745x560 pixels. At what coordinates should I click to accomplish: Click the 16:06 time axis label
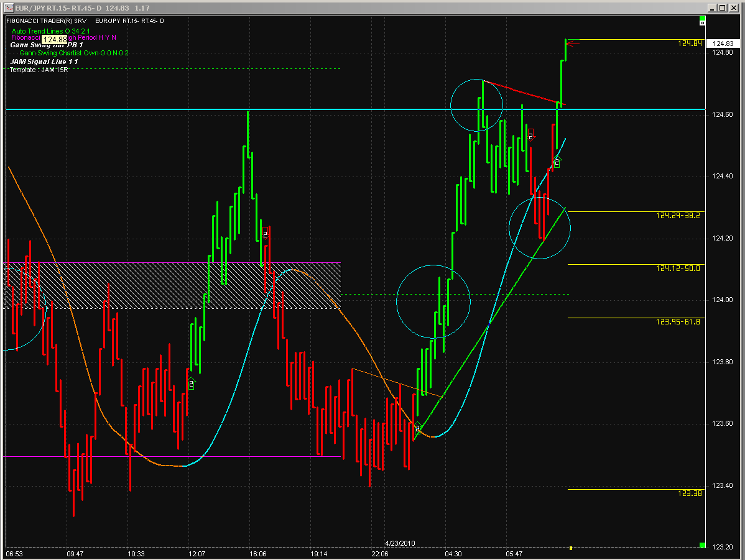[258, 554]
